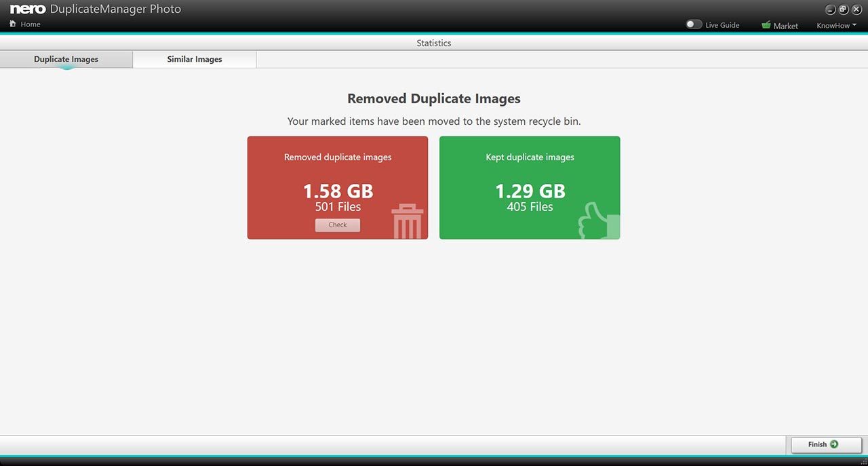Toggle the Live Guide switch

coord(694,24)
